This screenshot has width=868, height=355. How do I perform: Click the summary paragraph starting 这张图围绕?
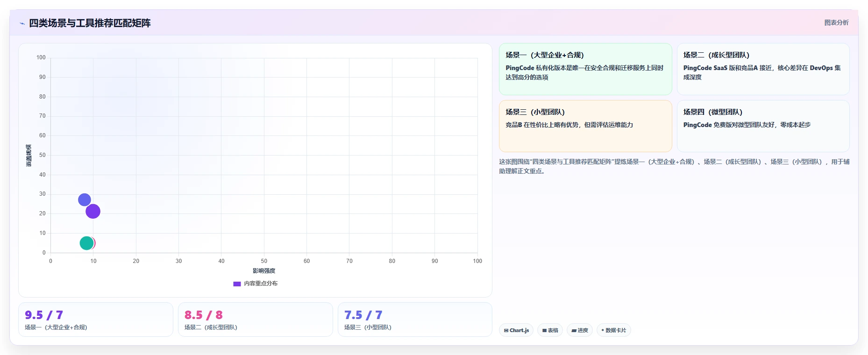click(674, 166)
